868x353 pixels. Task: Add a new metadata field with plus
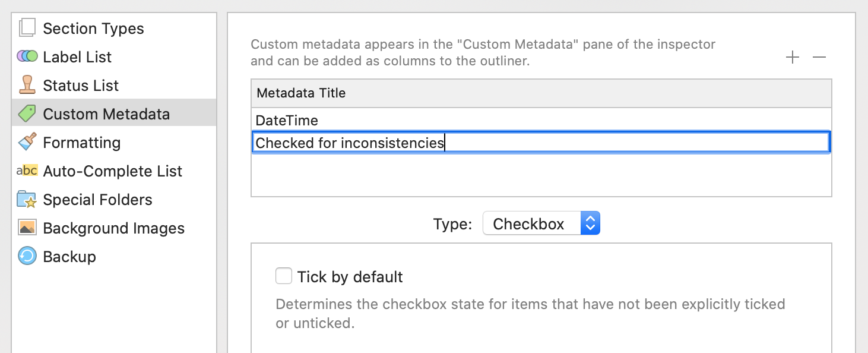(x=793, y=57)
